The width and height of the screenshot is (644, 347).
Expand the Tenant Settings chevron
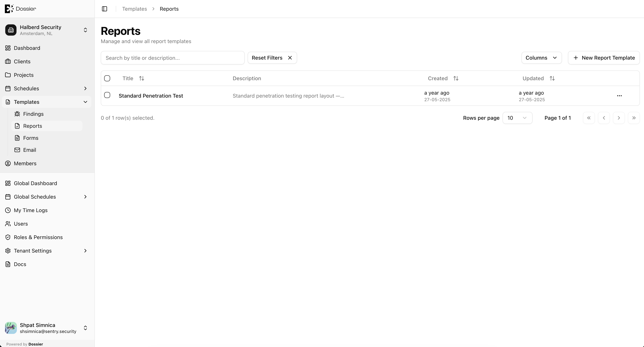85,251
